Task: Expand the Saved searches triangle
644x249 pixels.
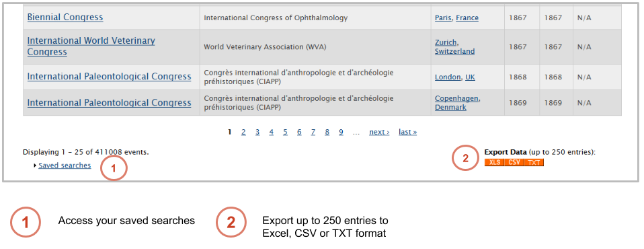Action: [x=36, y=166]
